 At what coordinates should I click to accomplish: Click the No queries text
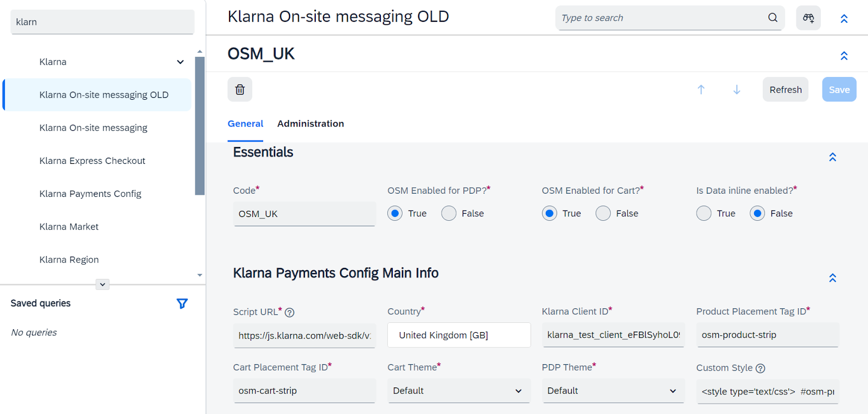(x=34, y=332)
